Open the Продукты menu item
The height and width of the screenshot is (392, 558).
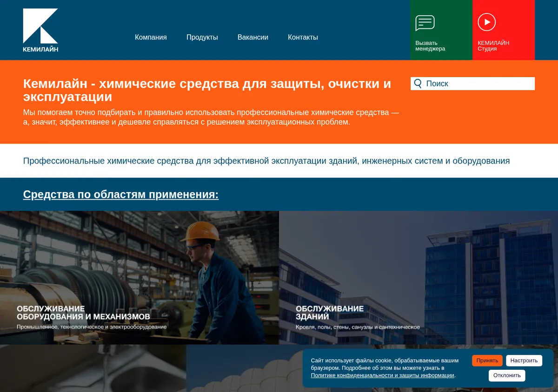(202, 37)
